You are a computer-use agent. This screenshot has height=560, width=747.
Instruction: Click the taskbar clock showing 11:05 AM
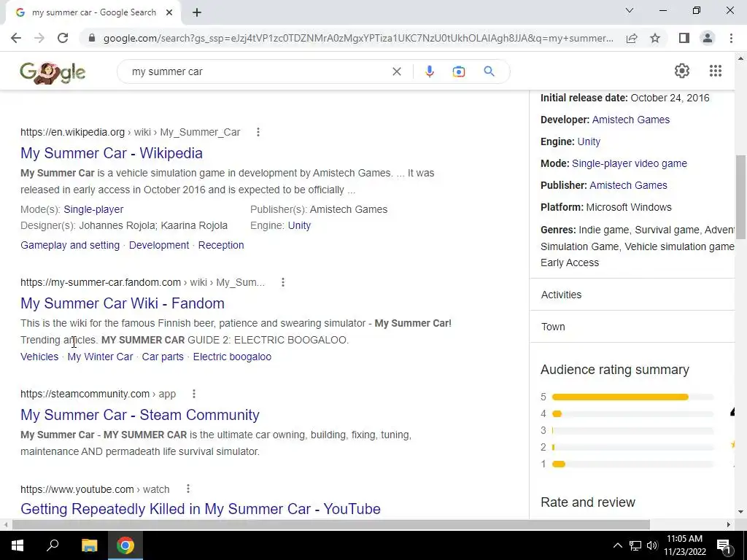(x=684, y=545)
